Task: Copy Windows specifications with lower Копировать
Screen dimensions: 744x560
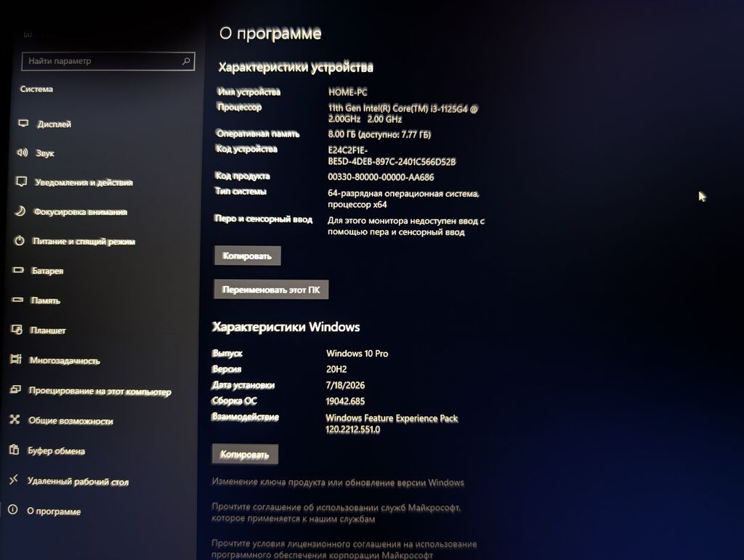Action: 244,454
